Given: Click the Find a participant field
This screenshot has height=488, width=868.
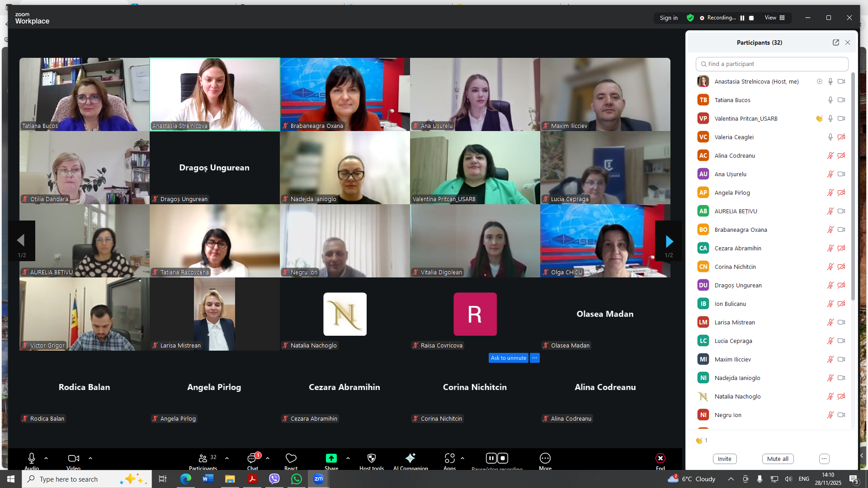Looking at the screenshot, I should pos(772,64).
